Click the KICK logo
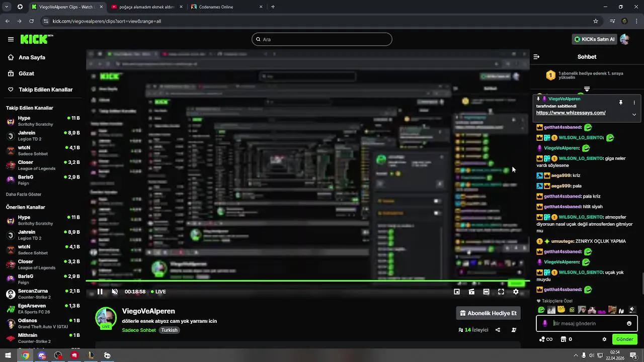This screenshot has height=362, width=644. (x=37, y=39)
